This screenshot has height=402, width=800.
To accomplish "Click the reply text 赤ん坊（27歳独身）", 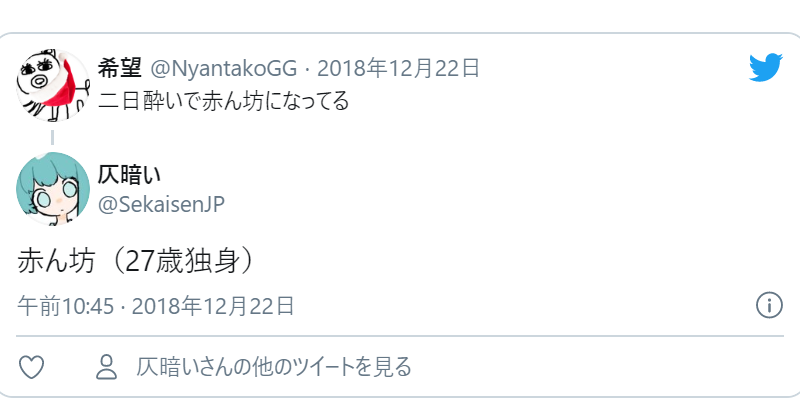I will click(x=136, y=261).
